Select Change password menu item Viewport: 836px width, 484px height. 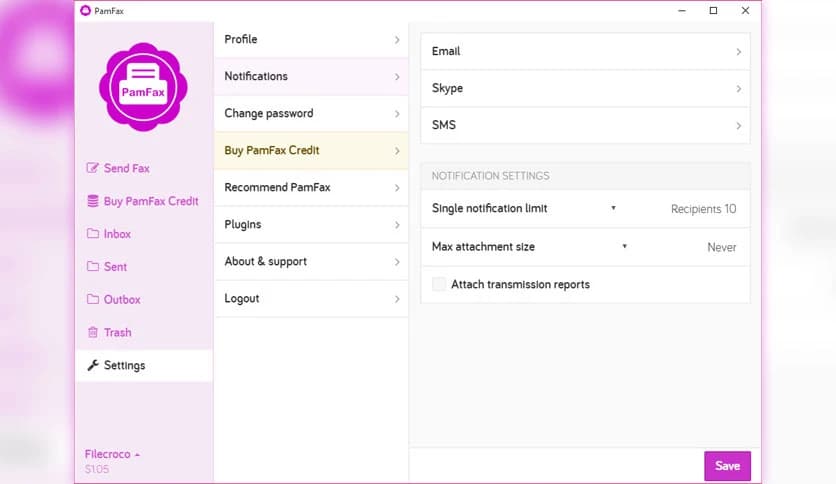311,114
